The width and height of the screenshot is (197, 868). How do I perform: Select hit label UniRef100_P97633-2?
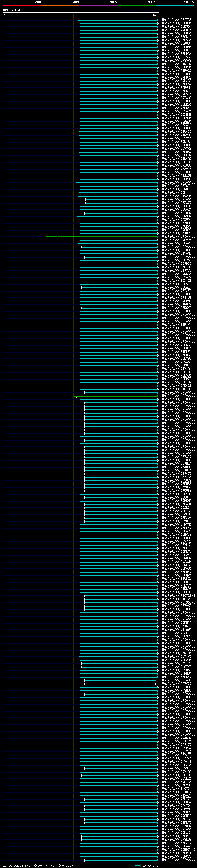(179, 680)
